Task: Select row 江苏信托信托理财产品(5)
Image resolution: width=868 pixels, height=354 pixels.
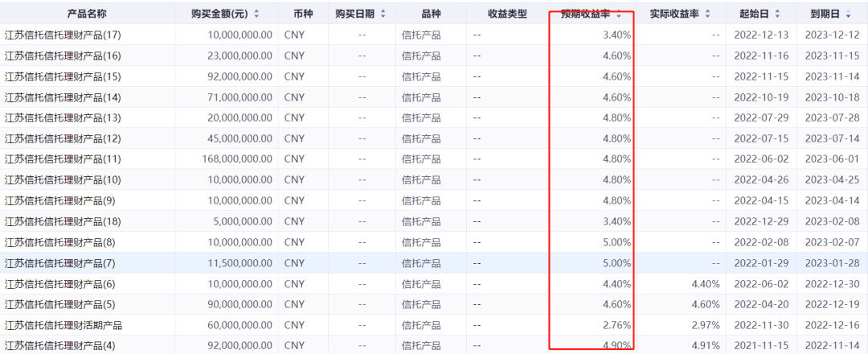Action: click(x=434, y=304)
